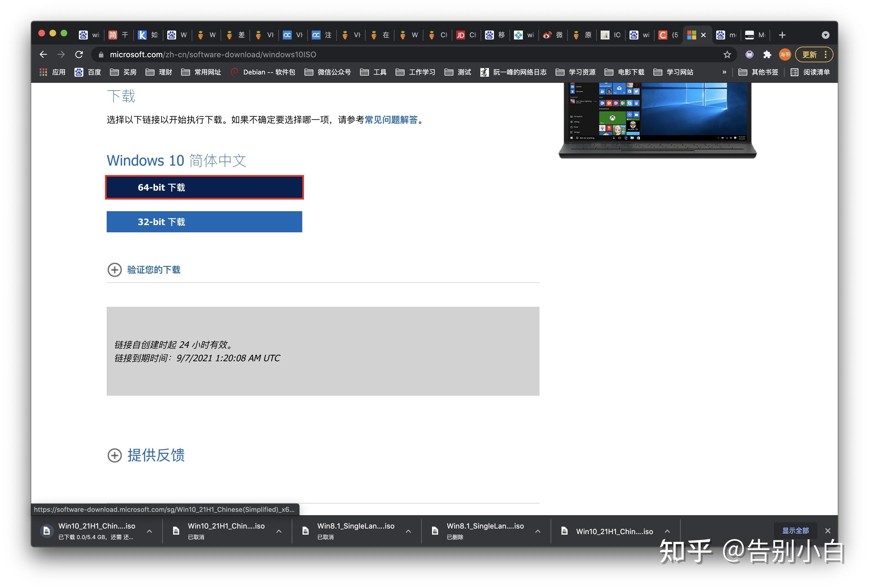Switch to the IO tab
Screen dimensions: 869x588
tap(611, 35)
